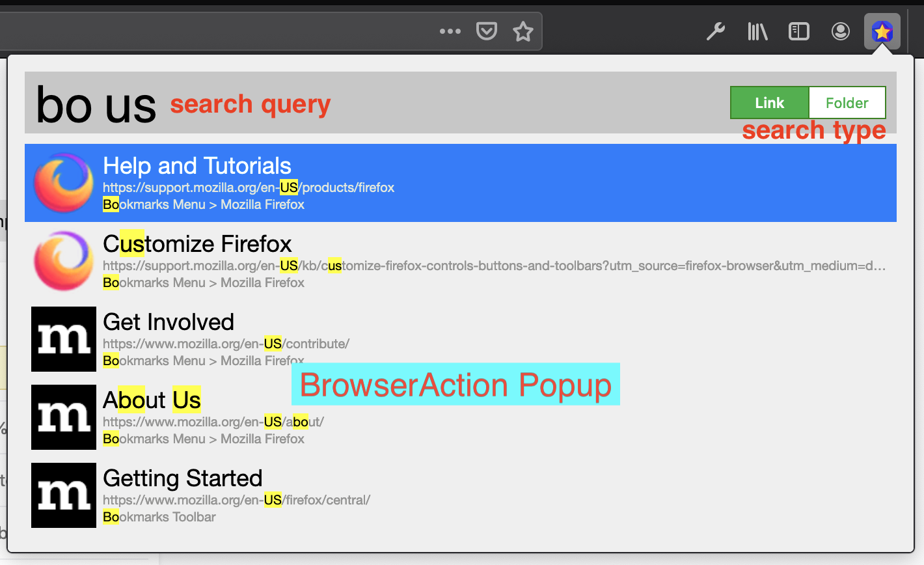This screenshot has height=565, width=924.
Task: Save page to Pocket icon
Action: pos(487,31)
